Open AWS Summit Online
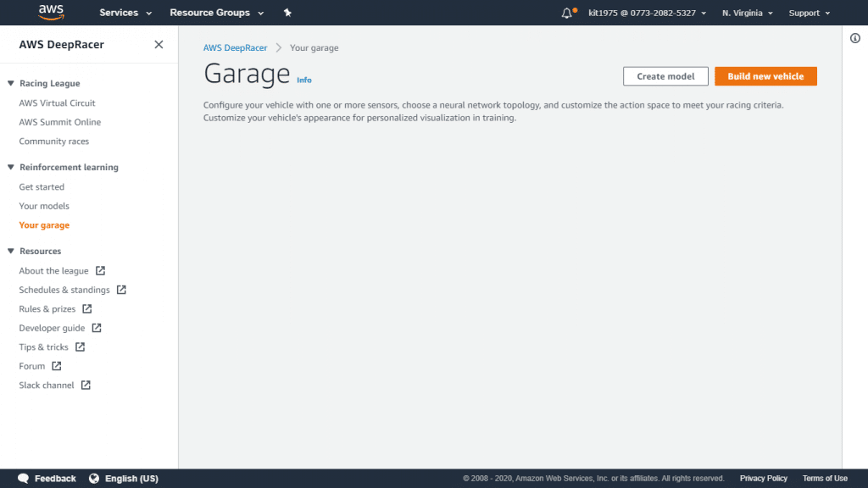 [x=60, y=122]
